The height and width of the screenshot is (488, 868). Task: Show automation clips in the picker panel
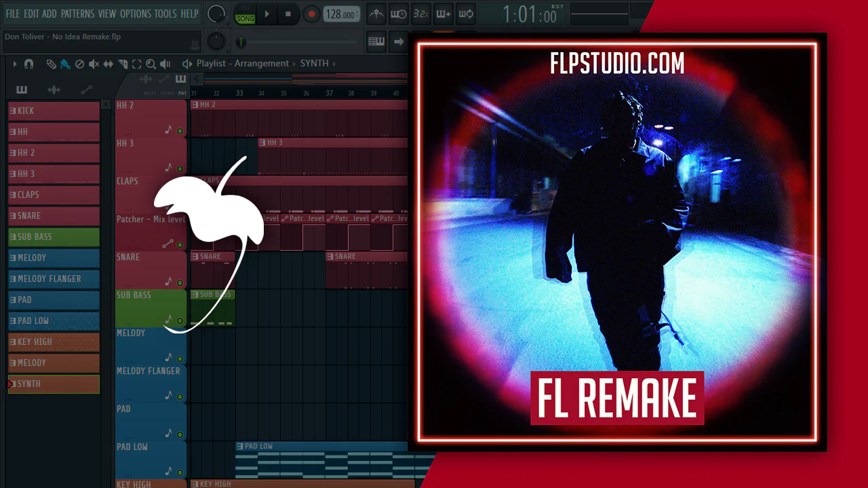tap(86, 89)
